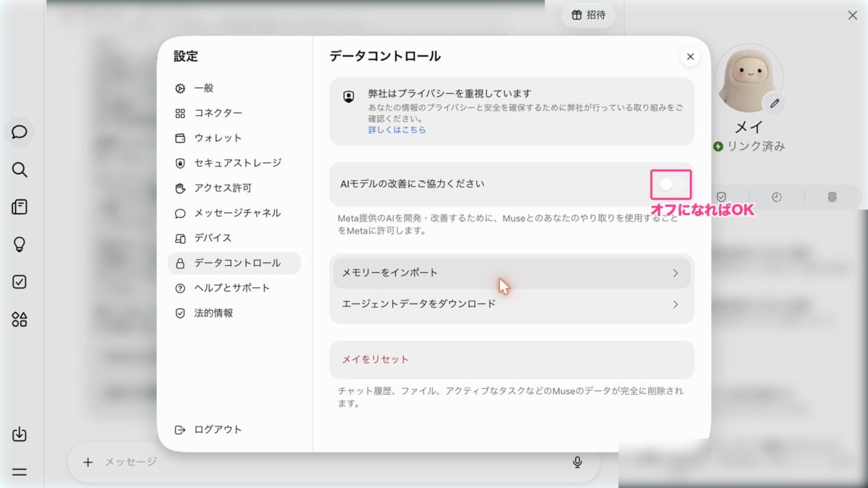This screenshot has height=488, width=868.
Task: Open コネクター settings section
Action: pyautogui.click(x=234, y=113)
